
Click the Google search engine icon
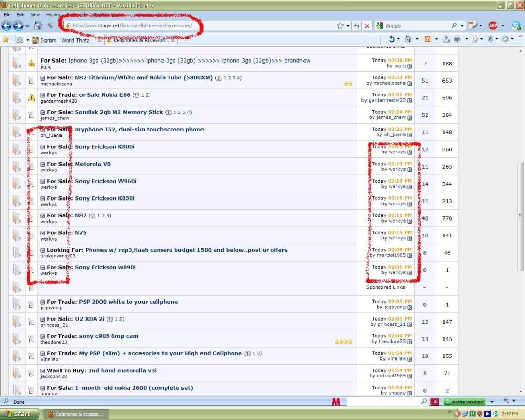pyautogui.click(x=379, y=26)
